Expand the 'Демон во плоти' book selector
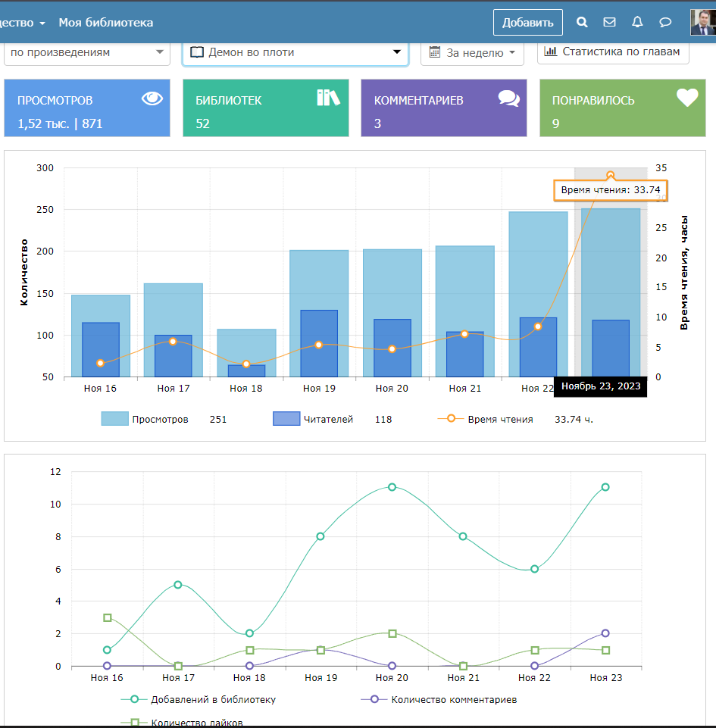This screenshot has height=728, width=716. tap(295, 52)
